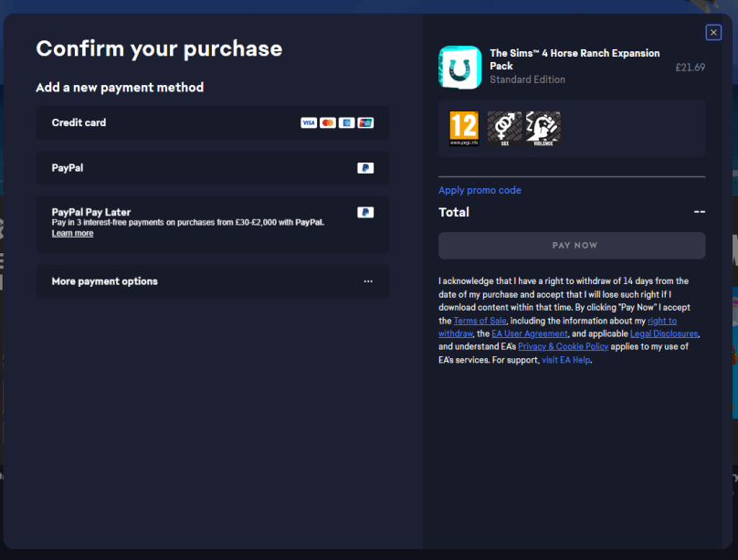This screenshot has height=560, width=738.
Task: Click the PEGI Violence descriptor icon
Action: pos(543,129)
